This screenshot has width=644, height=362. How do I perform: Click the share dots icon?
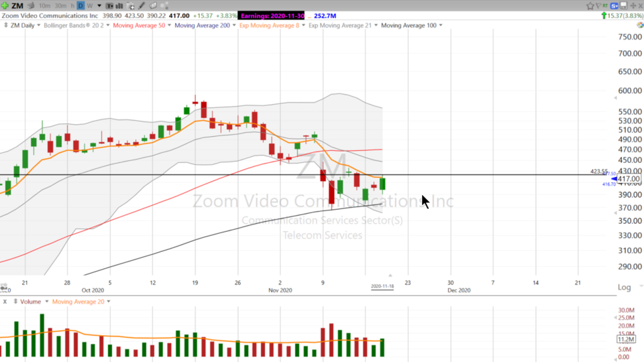[164, 6]
